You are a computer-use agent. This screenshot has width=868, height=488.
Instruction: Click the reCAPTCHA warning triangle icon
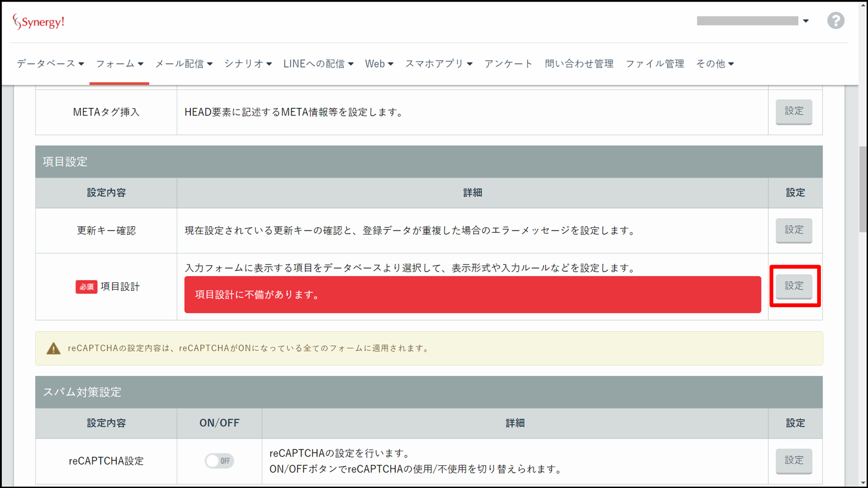[x=53, y=349]
